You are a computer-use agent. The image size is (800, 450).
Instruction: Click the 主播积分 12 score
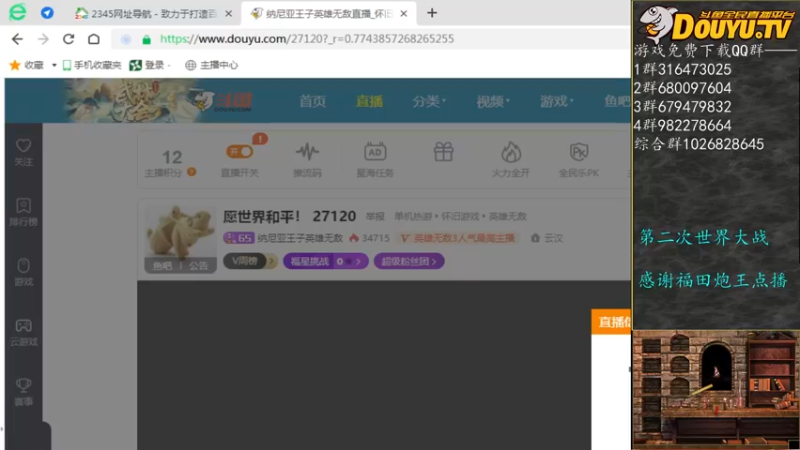point(172,157)
